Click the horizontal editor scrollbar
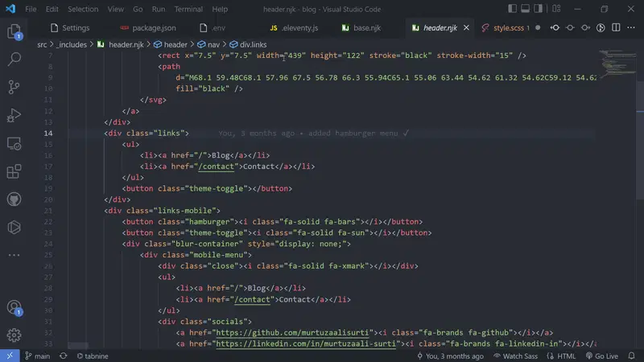Screen dimensions: 644x362 coord(78,346)
